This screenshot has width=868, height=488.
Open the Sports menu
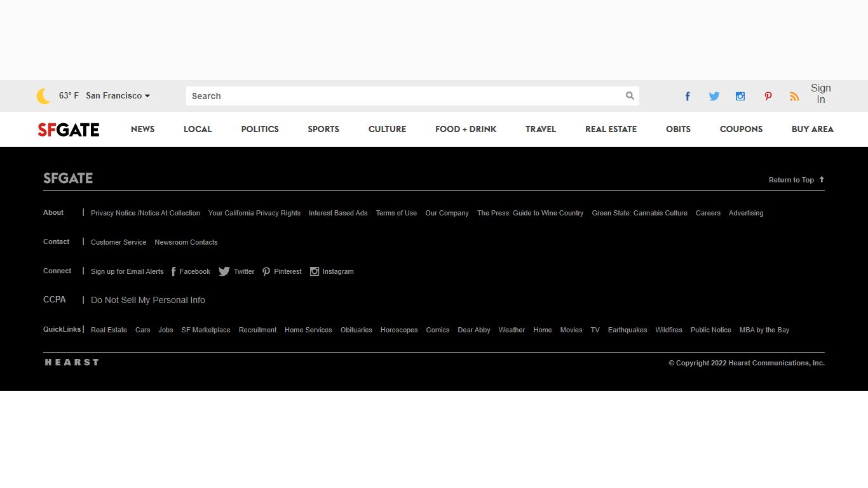[323, 129]
